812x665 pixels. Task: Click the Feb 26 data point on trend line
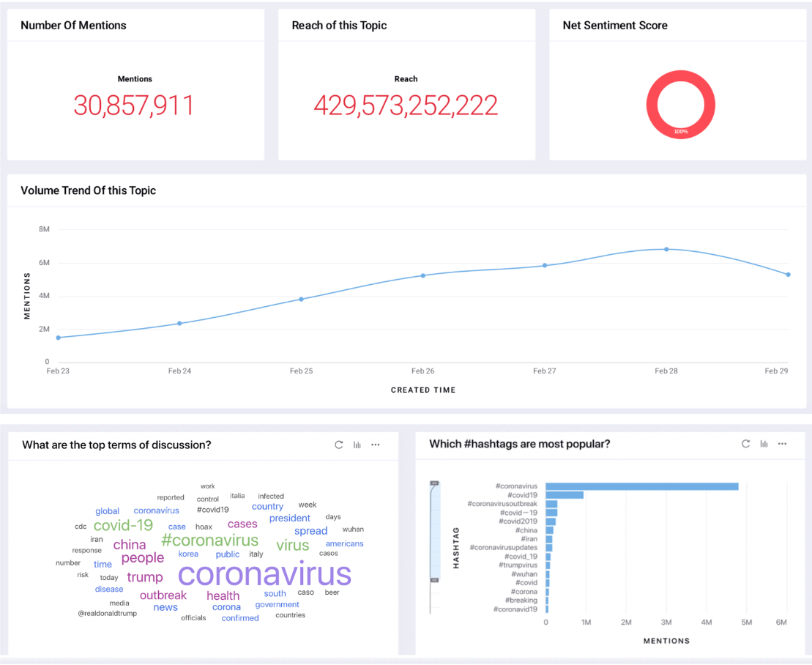tap(423, 275)
